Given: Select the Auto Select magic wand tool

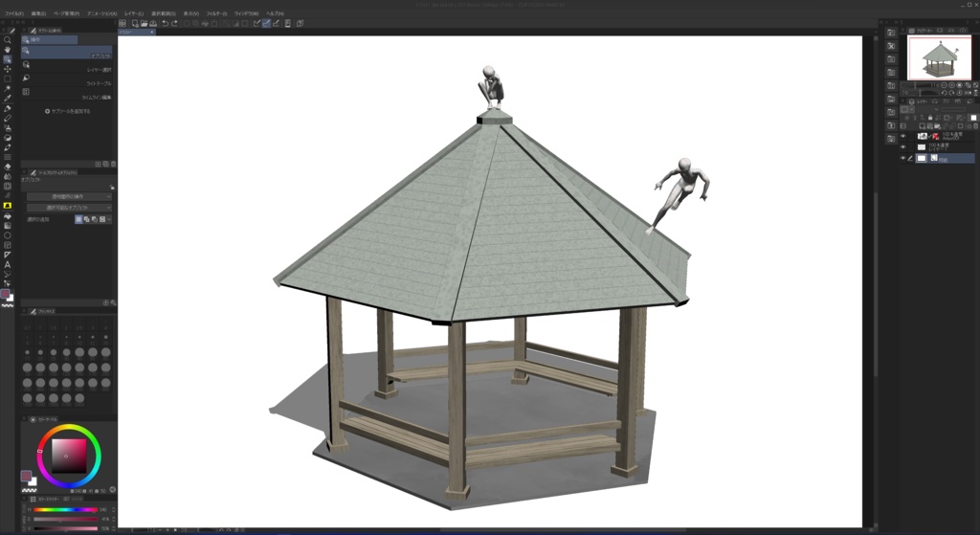Looking at the screenshot, I should pos(8,89).
